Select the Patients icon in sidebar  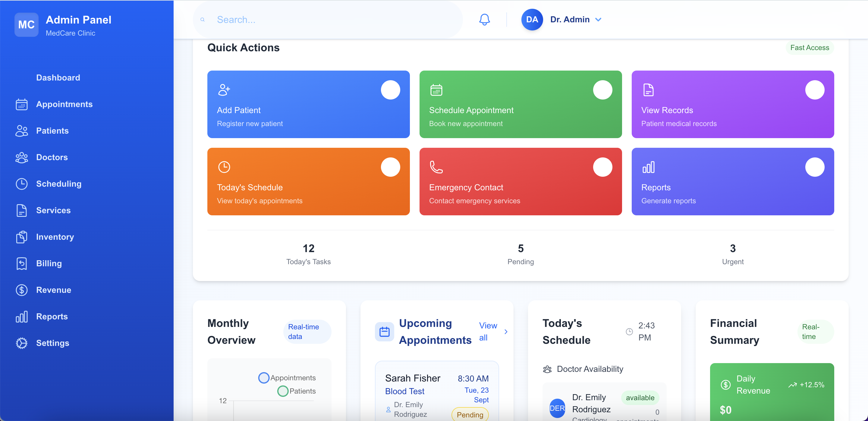point(22,131)
